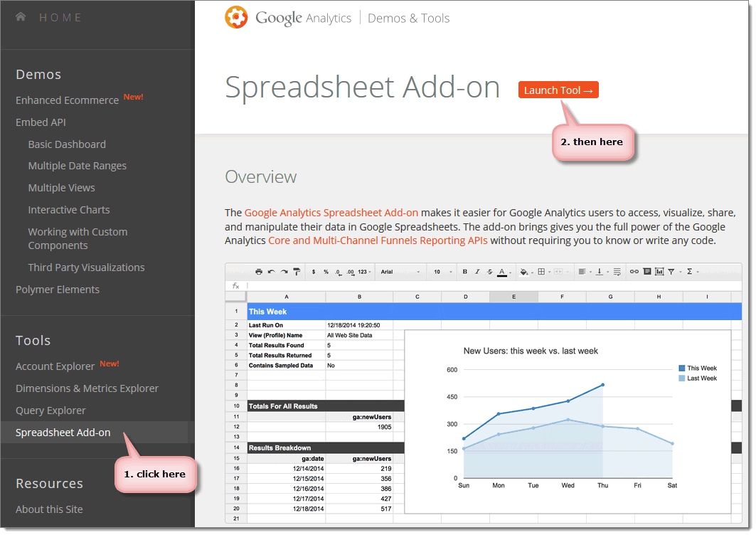
Task: Open Polymer Elements demo
Action: 58,290
